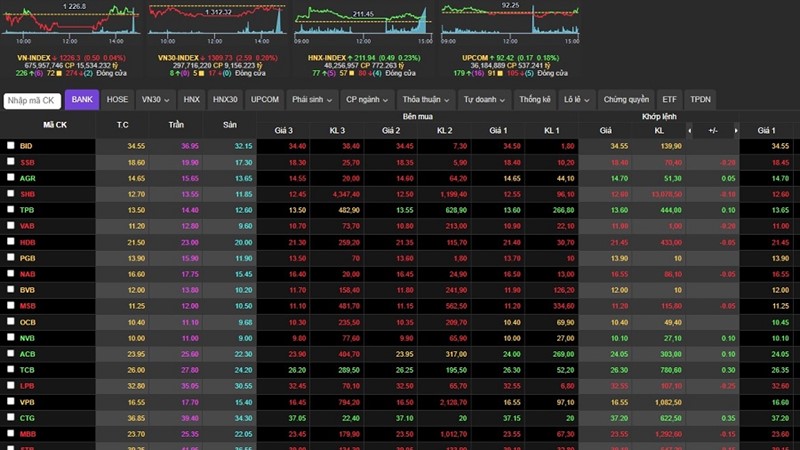This screenshot has height=450, width=800.
Task: Open the Thỏa thuận dropdown
Action: 426,99
